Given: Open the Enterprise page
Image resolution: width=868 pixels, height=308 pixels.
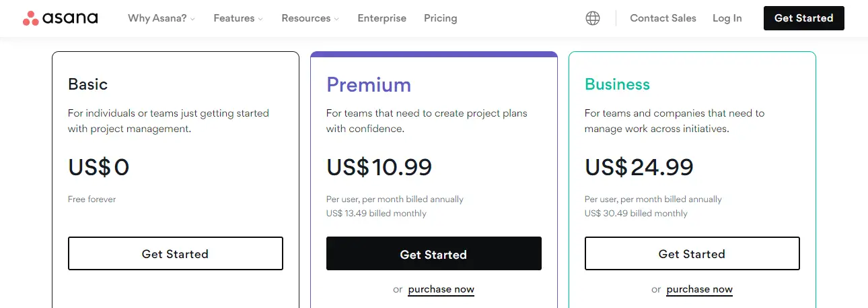Looking at the screenshot, I should [382, 18].
